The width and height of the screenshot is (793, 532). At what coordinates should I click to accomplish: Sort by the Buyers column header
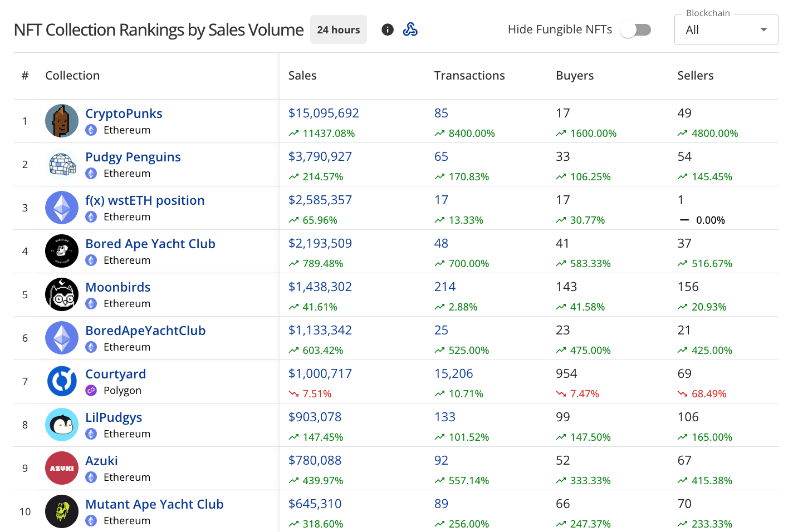coord(575,76)
